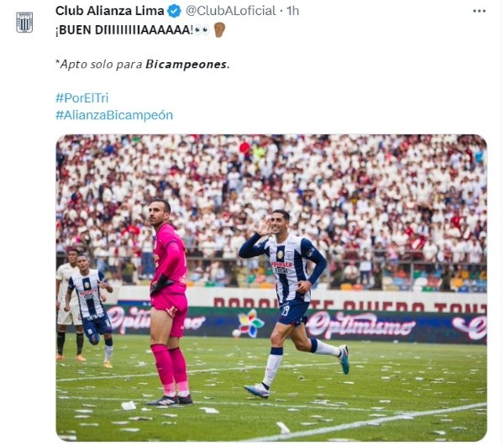Open the @ClubALoficial handle link

point(231,11)
